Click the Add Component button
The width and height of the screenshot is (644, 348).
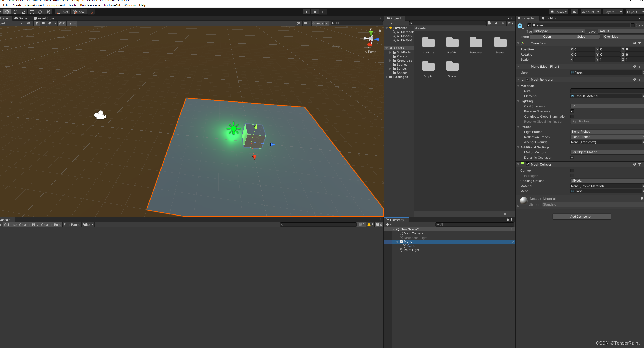pos(582,217)
